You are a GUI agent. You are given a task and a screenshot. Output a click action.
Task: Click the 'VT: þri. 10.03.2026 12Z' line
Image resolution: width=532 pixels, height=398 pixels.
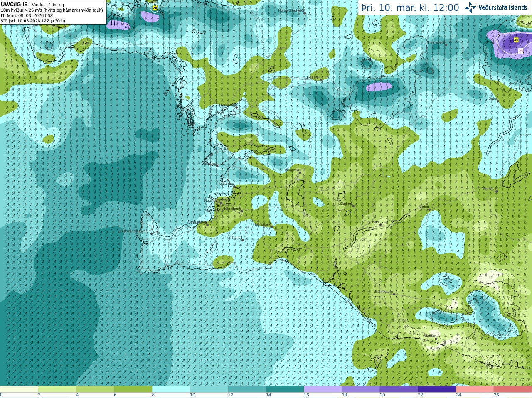pos(25,21)
